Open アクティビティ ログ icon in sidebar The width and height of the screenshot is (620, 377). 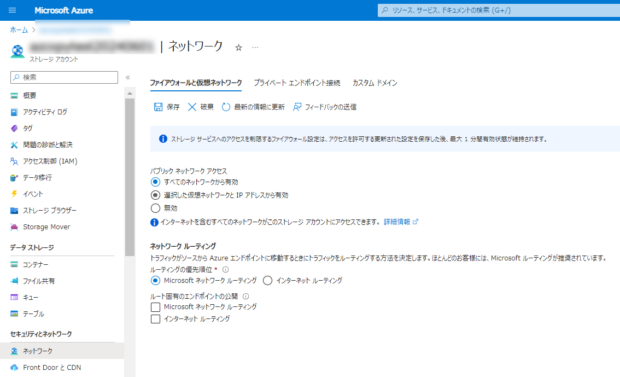click(14, 112)
